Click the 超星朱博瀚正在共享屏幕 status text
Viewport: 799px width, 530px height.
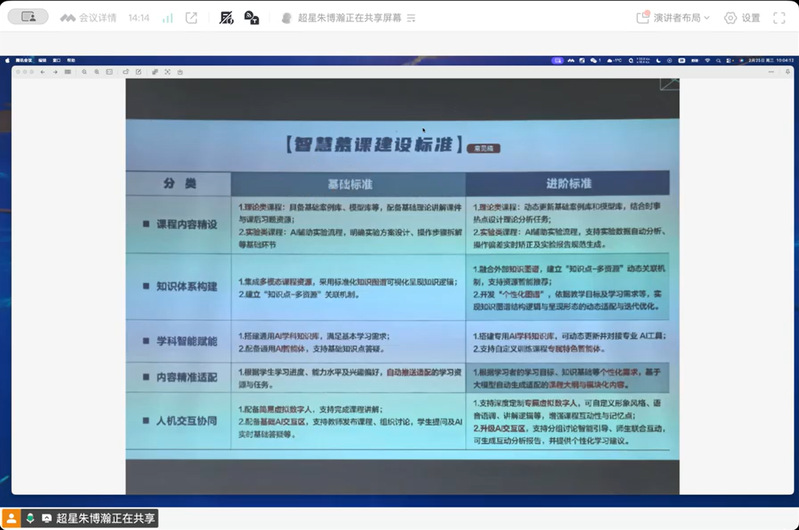349,18
